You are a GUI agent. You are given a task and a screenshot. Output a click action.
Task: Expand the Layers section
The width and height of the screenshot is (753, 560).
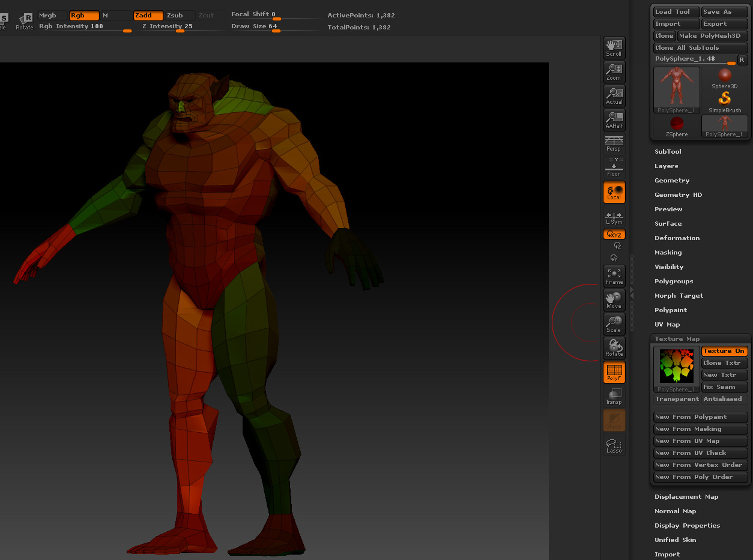click(x=666, y=166)
